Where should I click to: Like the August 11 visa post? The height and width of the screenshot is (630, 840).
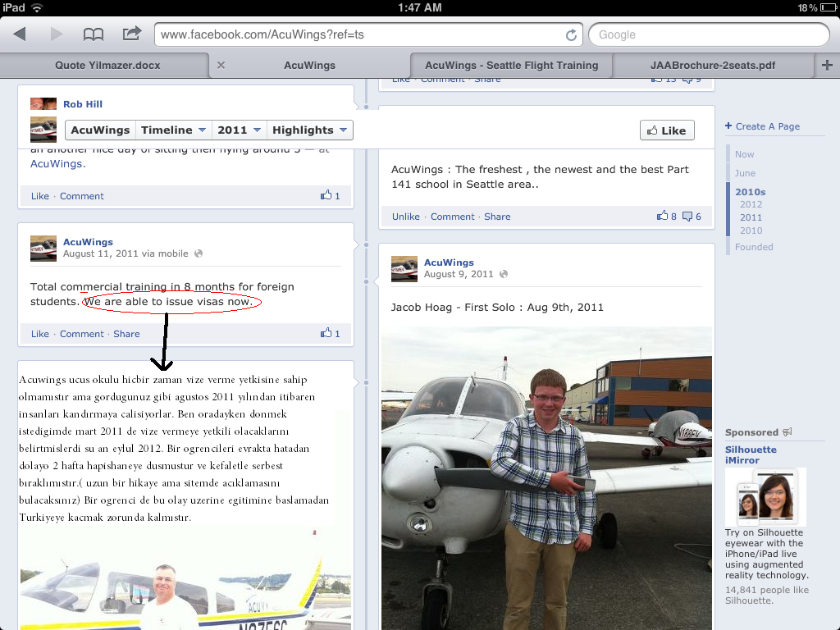(39, 334)
